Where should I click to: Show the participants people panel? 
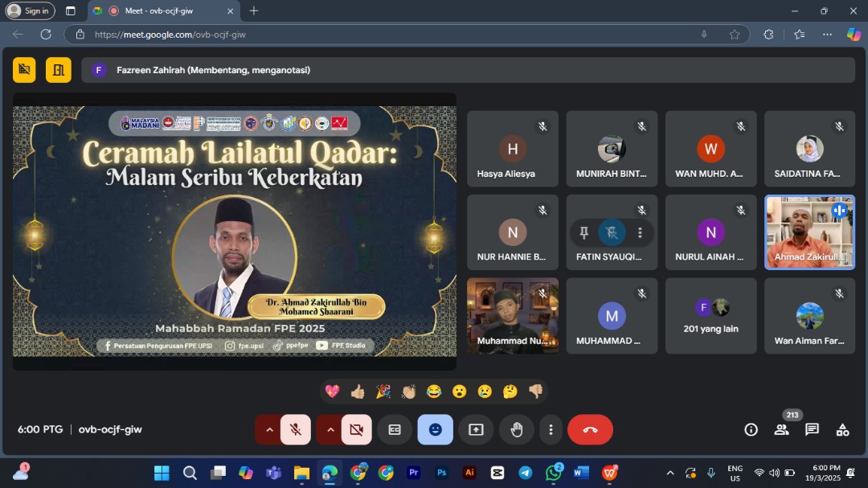pyautogui.click(x=781, y=429)
